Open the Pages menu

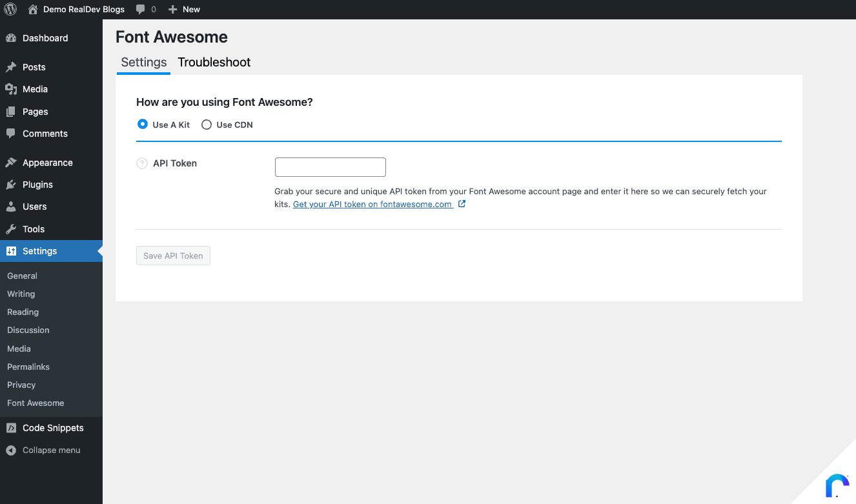point(51,112)
